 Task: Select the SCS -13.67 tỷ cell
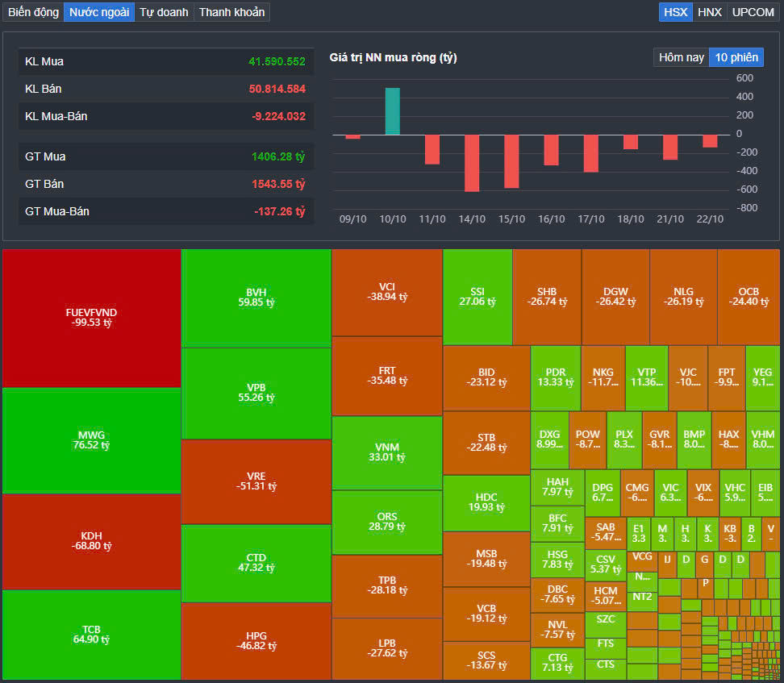[486, 660]
